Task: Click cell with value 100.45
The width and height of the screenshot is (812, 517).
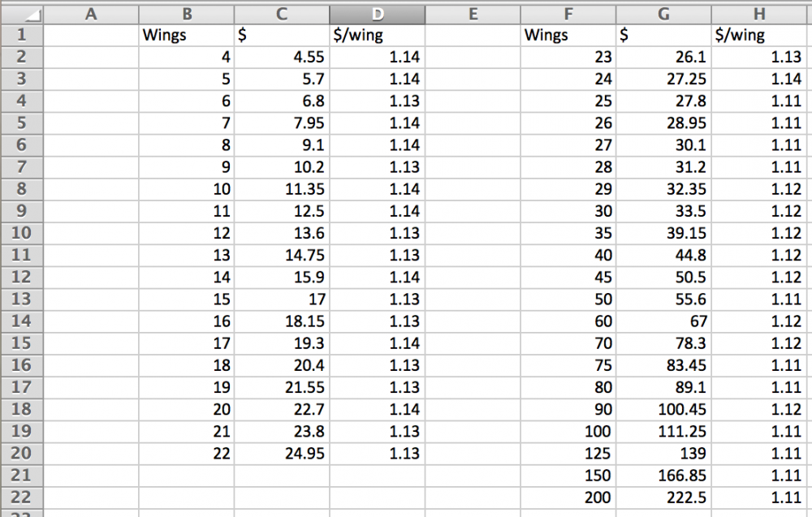Action: [x=663, y=410]
